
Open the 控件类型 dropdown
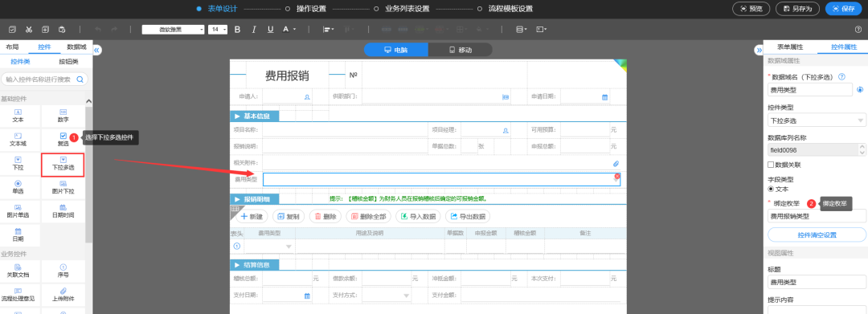click(817, 120)
